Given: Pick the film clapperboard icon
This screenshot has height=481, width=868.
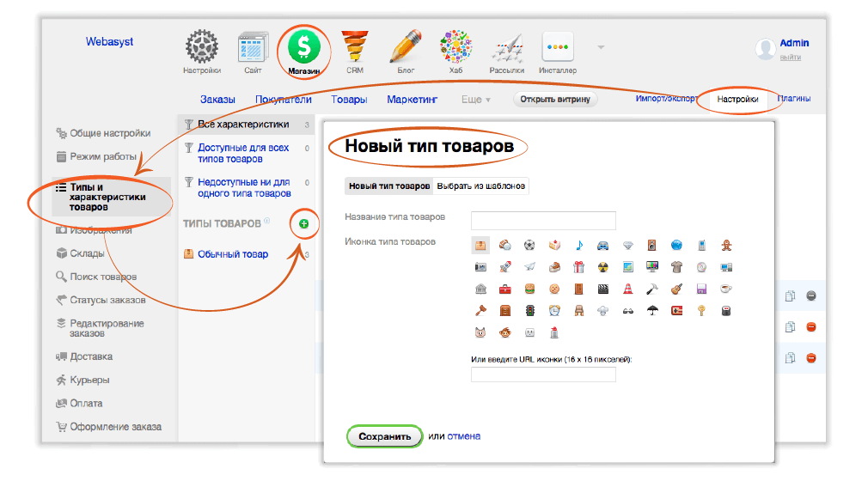Looking at the screenshot, I should click(602, 289).
